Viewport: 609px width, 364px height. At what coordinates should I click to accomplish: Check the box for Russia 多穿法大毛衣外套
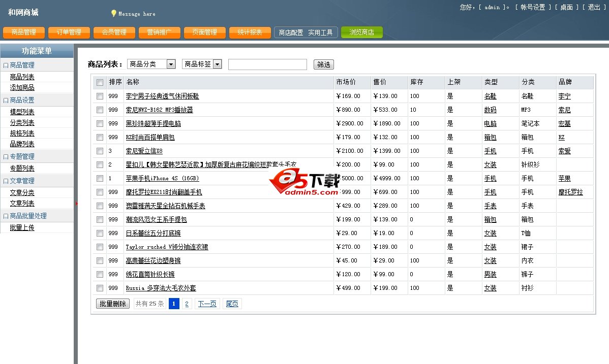point(100,288)
